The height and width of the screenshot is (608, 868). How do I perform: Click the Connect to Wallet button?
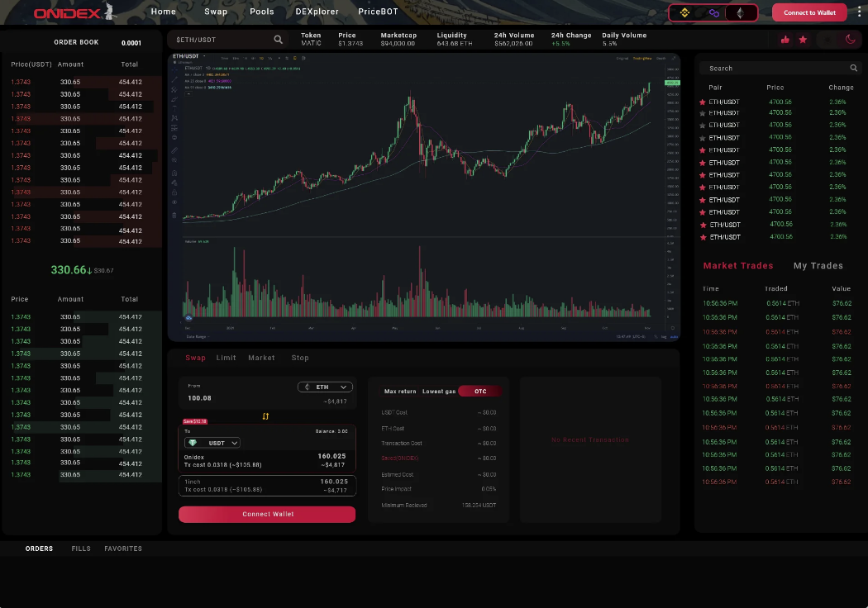coord(809,12)
